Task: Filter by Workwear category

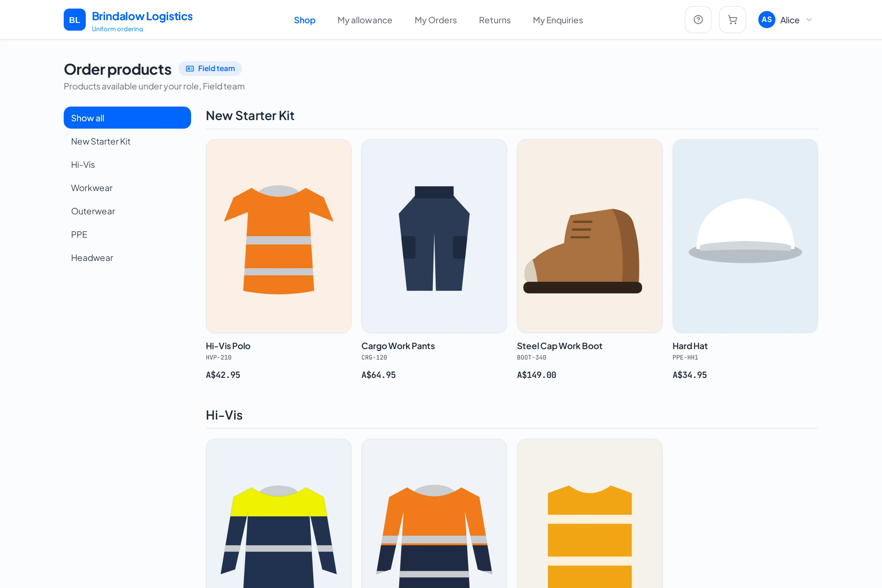Action: tap(127, 188)
